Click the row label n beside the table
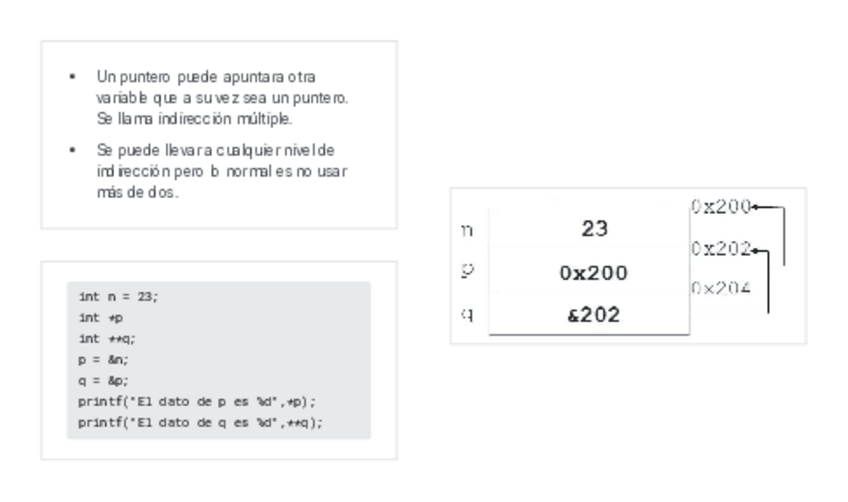 467,230
